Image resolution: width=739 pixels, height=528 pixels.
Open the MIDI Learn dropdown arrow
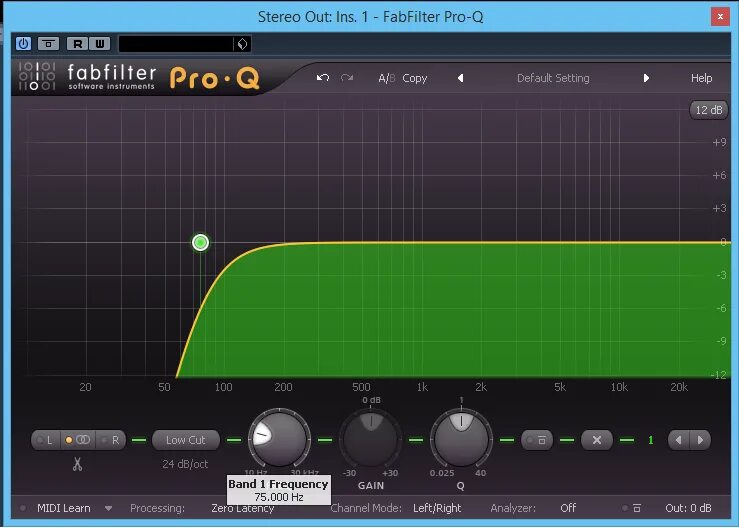pyautogui.click(x=108, y=509)
